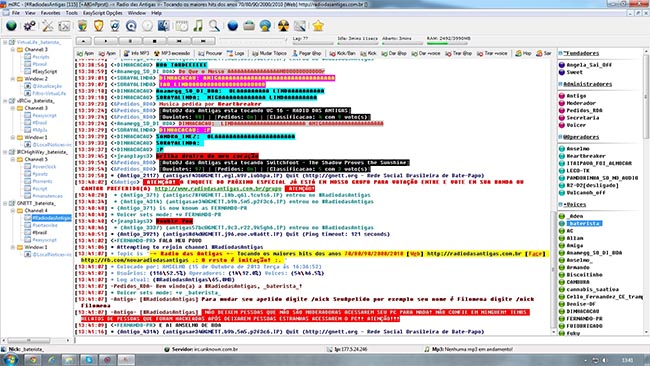
Task: Click the Info MP3 button
Action: [x=136, y=53]
